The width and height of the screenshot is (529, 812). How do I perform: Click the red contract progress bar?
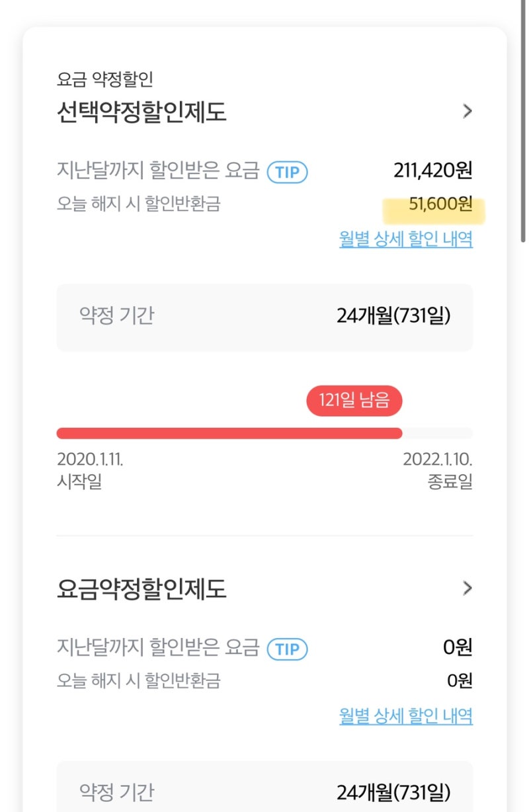[x=229, y=433]
